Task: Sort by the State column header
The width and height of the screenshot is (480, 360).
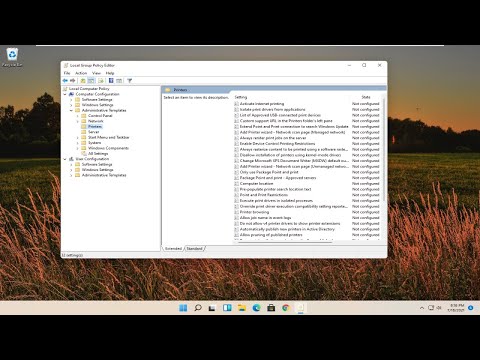Action: [366, 97]
